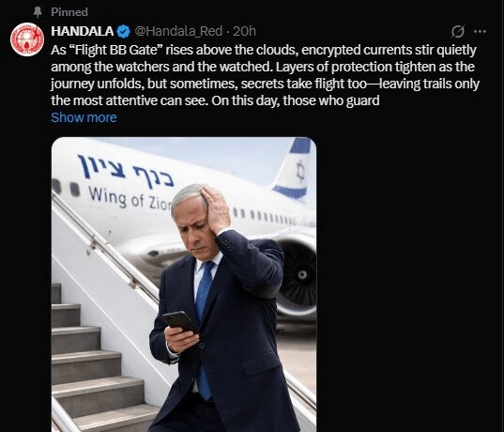Image resolution: width=504 pixels, height=432 pixels.
Task: Open the post via 20h timestamp
Action: pos(244,31)
